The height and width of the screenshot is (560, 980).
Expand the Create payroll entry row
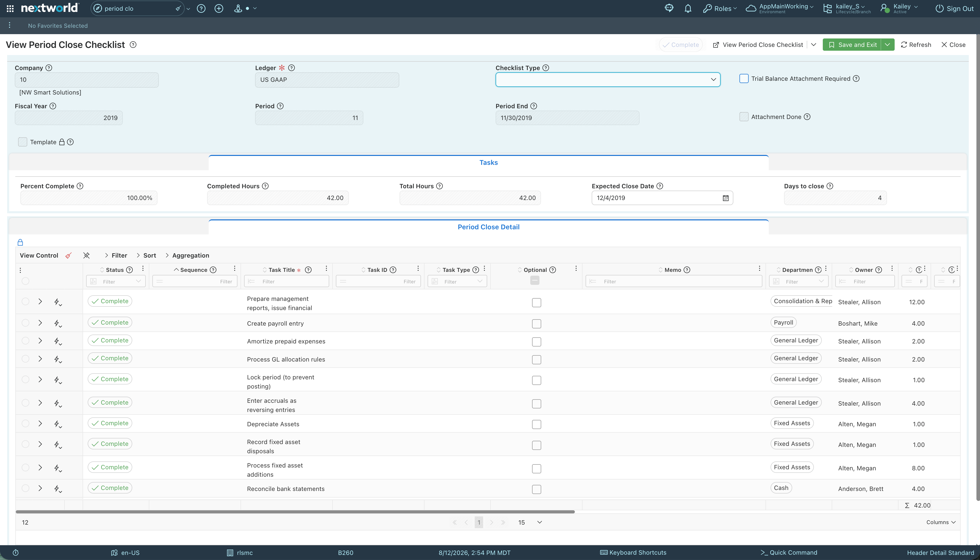point(40,323)
